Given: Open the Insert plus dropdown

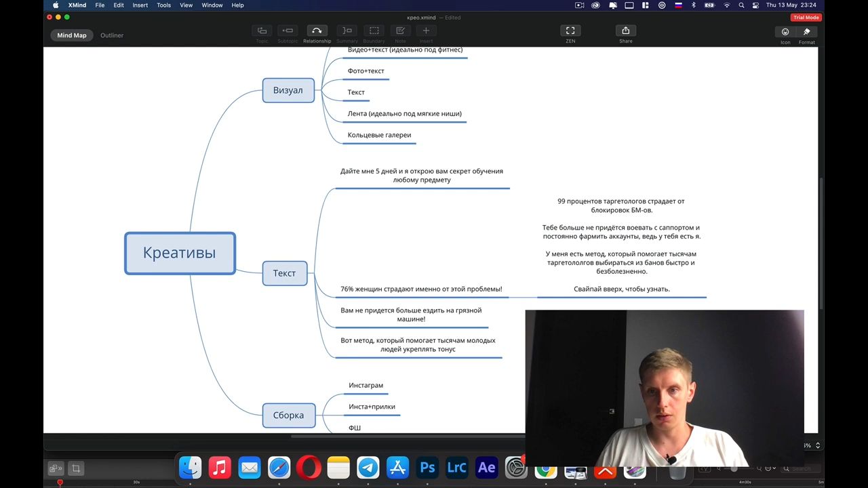Looking at the screenshot, I should point(426,31).
